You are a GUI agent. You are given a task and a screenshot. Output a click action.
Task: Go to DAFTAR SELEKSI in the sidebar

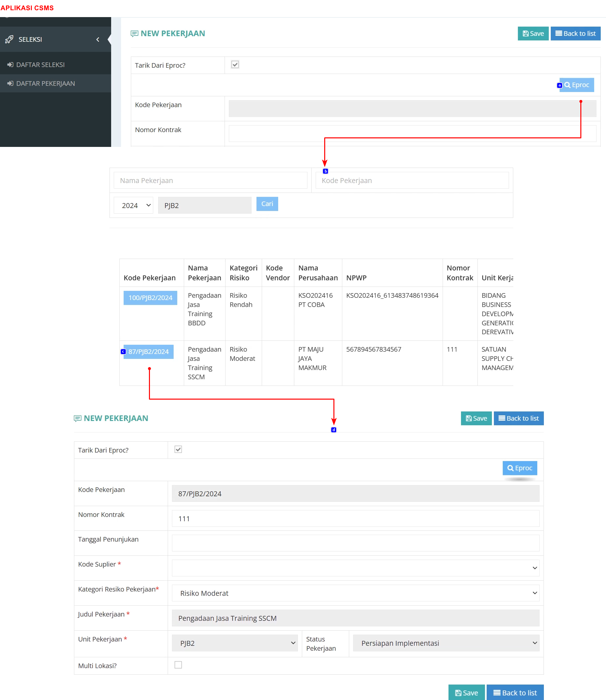pyautogui.click(x=40, y=64)
